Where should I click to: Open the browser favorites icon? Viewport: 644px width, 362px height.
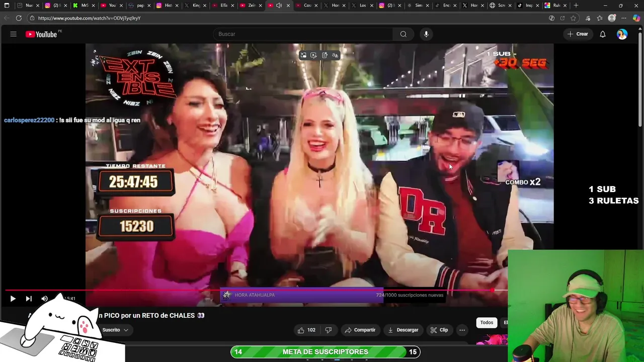point(600,18)
